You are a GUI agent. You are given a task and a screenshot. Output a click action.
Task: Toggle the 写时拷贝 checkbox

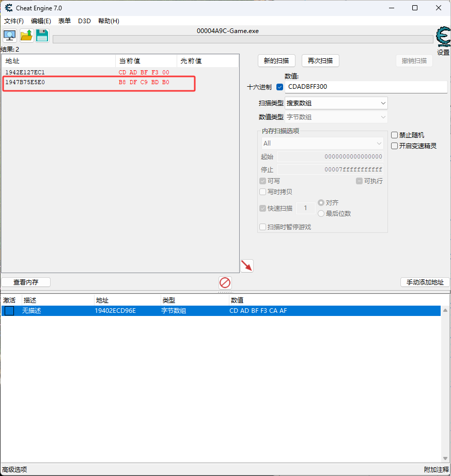coord(263,192)
